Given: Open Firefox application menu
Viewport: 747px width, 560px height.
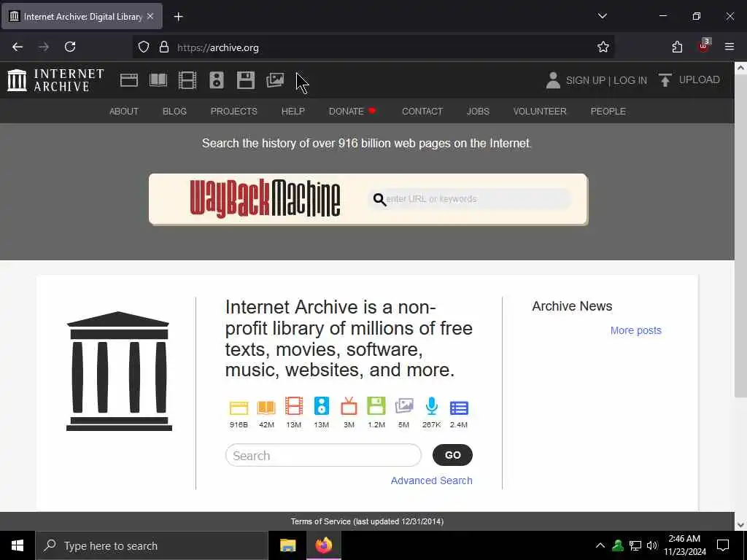Looking at the screenshot, I should 729,47.
